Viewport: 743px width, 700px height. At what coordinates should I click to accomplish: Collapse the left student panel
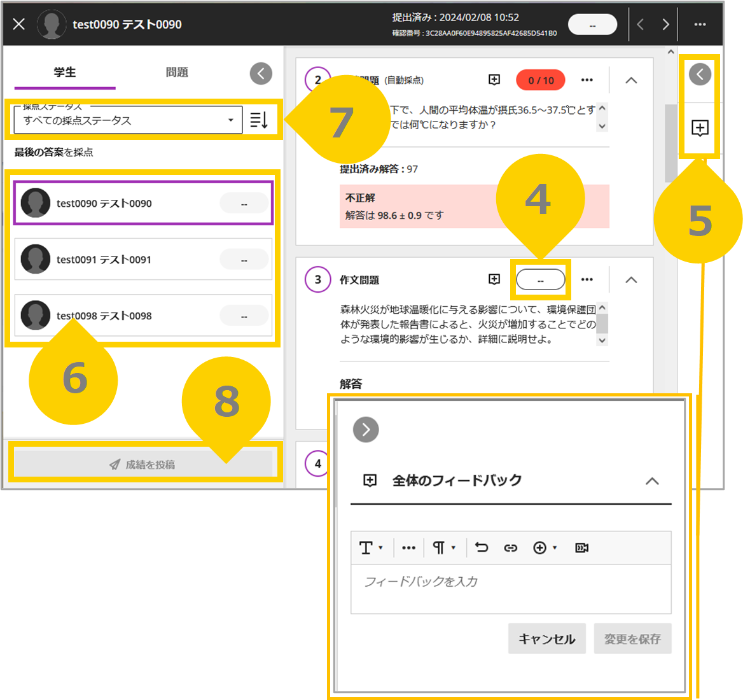tap(261, 73)
